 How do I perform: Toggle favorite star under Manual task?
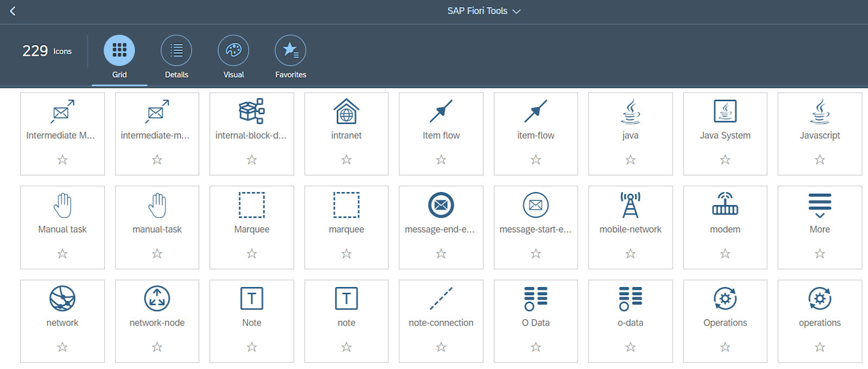(62, 253)
